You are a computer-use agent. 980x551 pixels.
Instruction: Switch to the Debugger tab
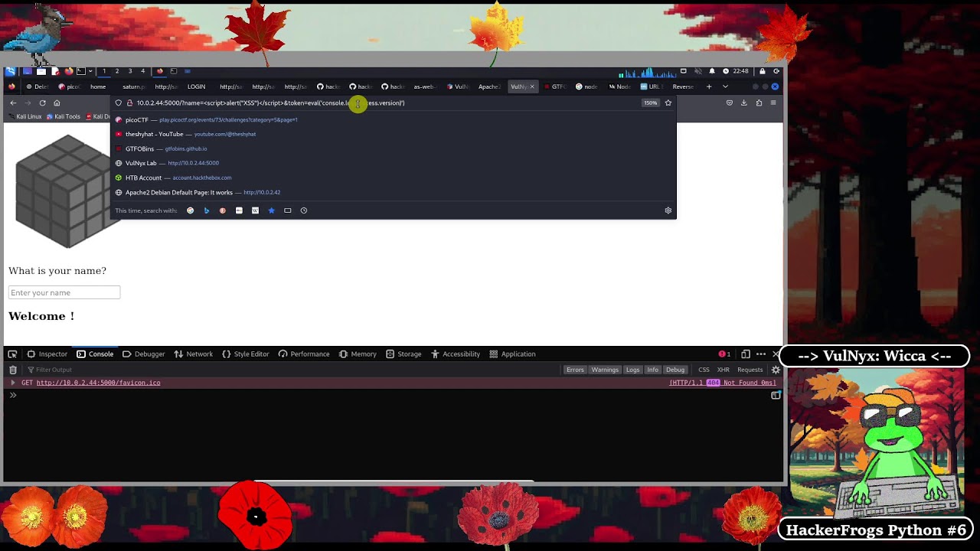coord(143,354)
